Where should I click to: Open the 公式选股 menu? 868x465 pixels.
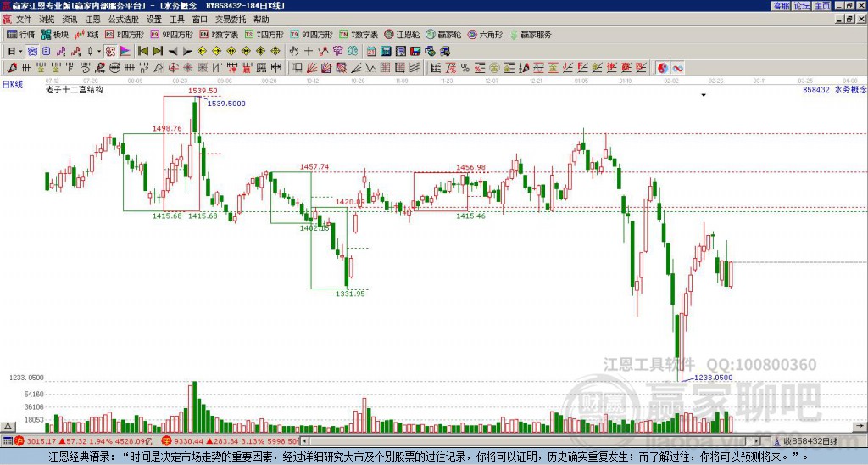coord(124,20)
